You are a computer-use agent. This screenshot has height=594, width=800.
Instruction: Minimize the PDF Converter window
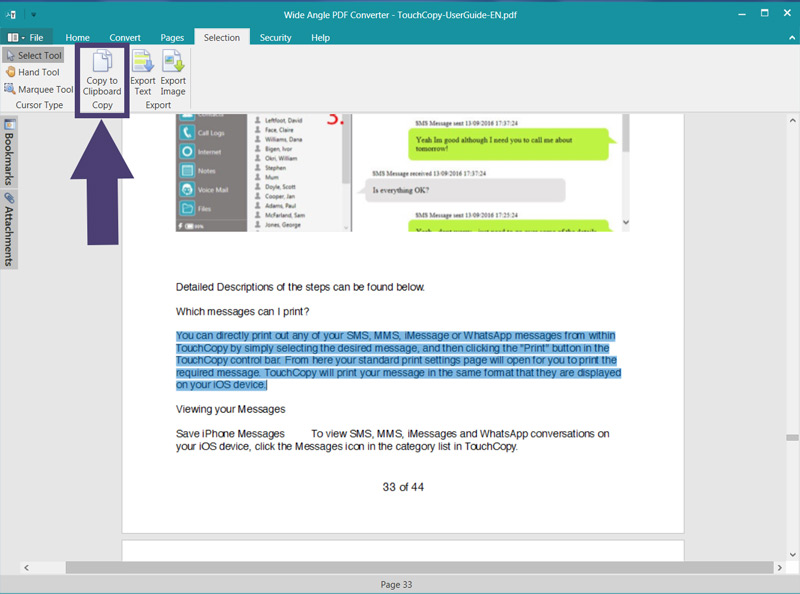742,14
